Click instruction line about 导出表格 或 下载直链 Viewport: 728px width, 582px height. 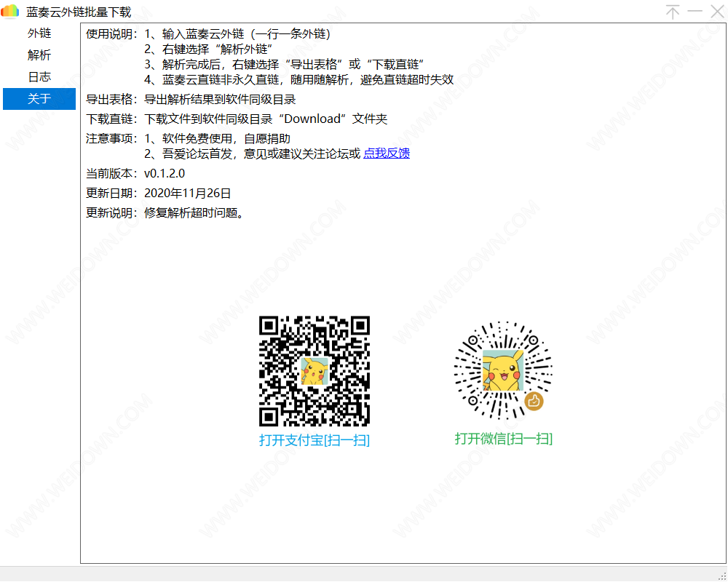284,65
